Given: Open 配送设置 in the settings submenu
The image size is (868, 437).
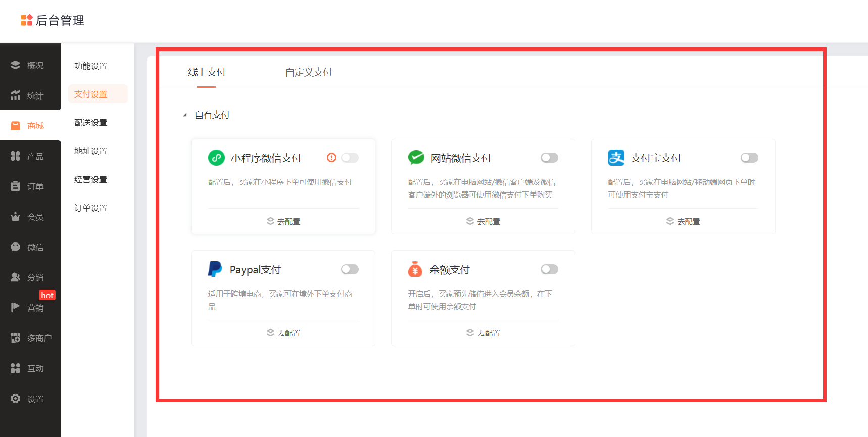Looking at the screenshot, I should pos(91,123).
